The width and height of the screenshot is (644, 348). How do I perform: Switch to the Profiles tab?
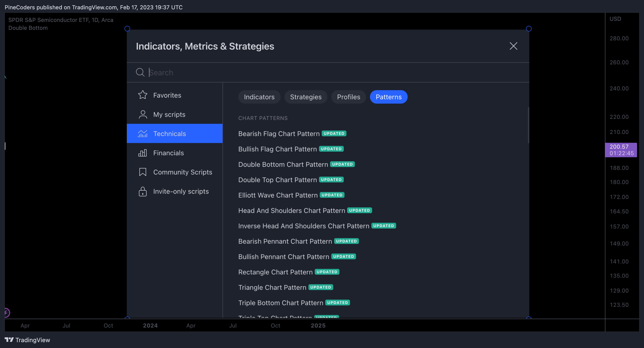pyautogui.click(x=349, y=97)
